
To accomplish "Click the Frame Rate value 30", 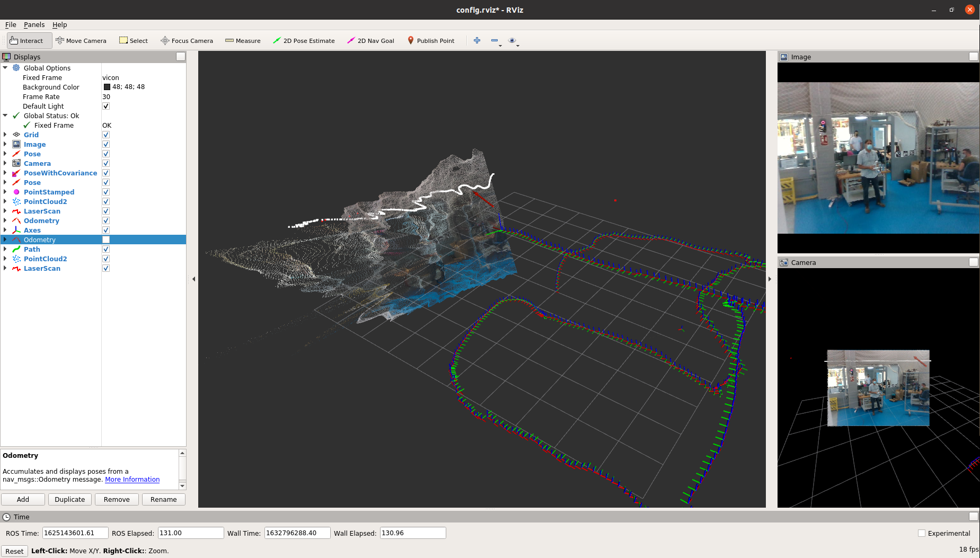I will point(106,96).
